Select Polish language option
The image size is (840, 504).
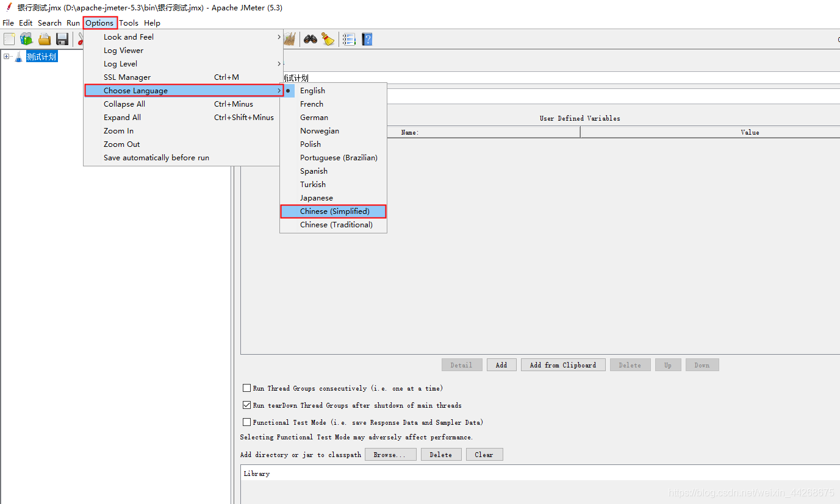333,144
